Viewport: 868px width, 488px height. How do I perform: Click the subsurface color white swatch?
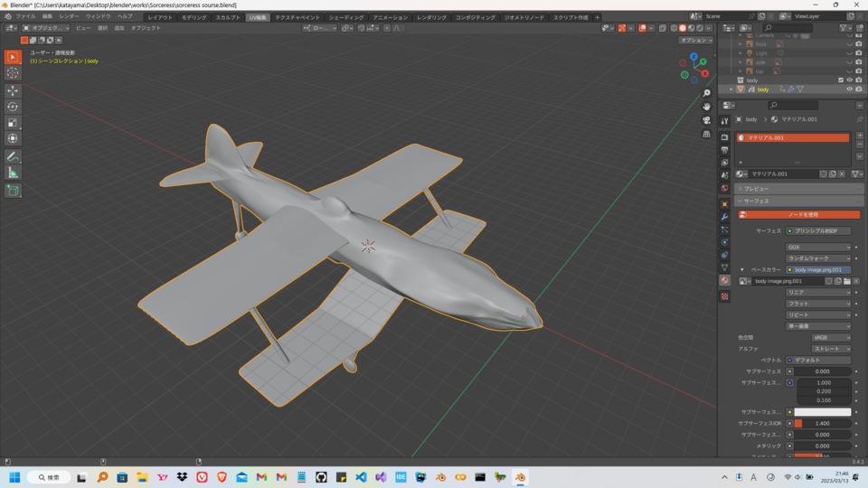pyautogui.click(x=822, y=412)
